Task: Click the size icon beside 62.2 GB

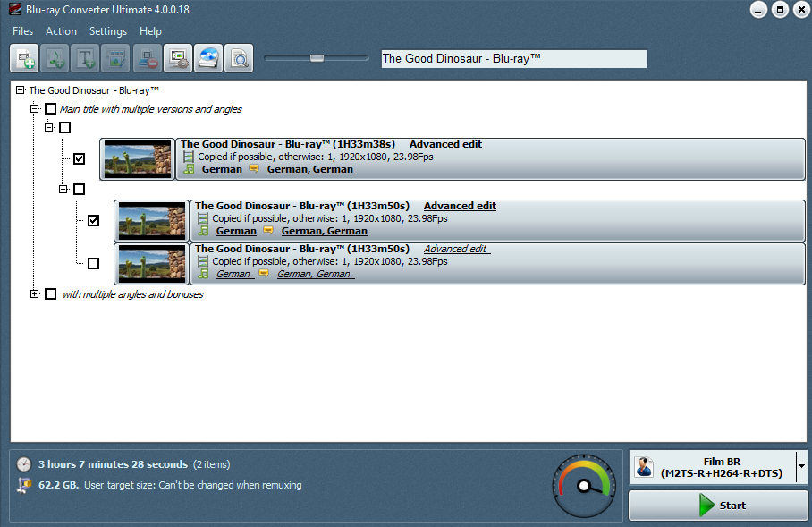Action: (24, 485)
